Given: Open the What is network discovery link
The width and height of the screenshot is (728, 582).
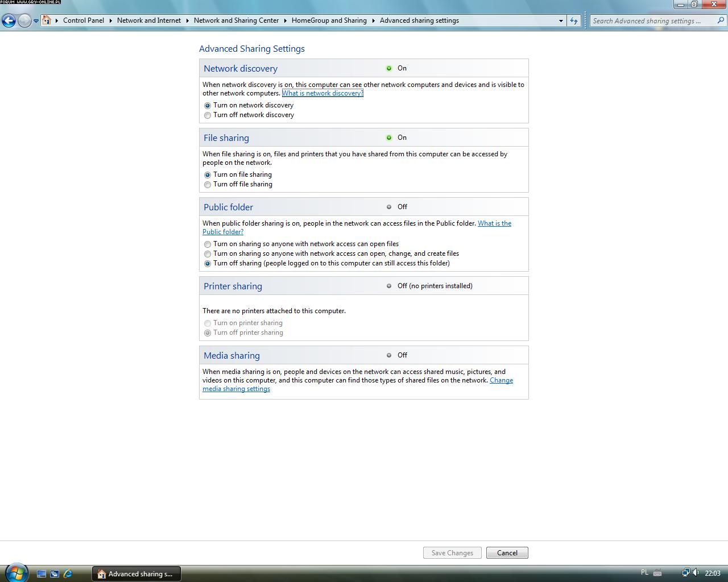Looking at the screenshot, I should (x=322, y=93).
